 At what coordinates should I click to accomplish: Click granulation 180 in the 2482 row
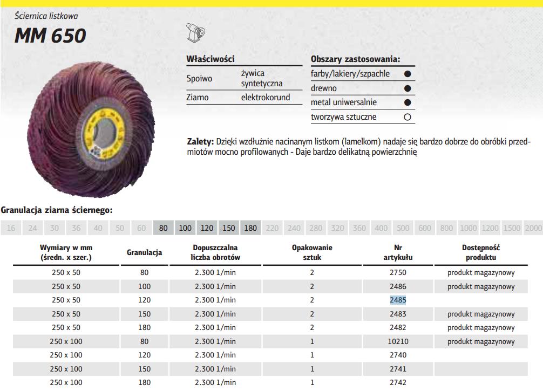pos(145,328)
